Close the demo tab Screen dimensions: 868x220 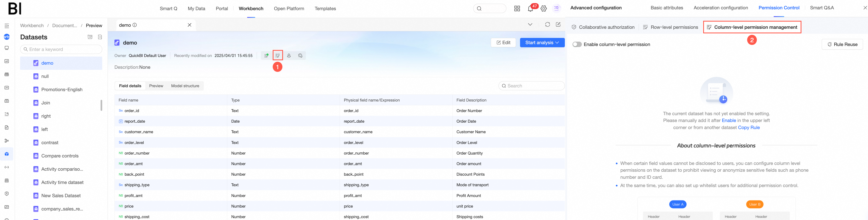(x=190, y=25)
